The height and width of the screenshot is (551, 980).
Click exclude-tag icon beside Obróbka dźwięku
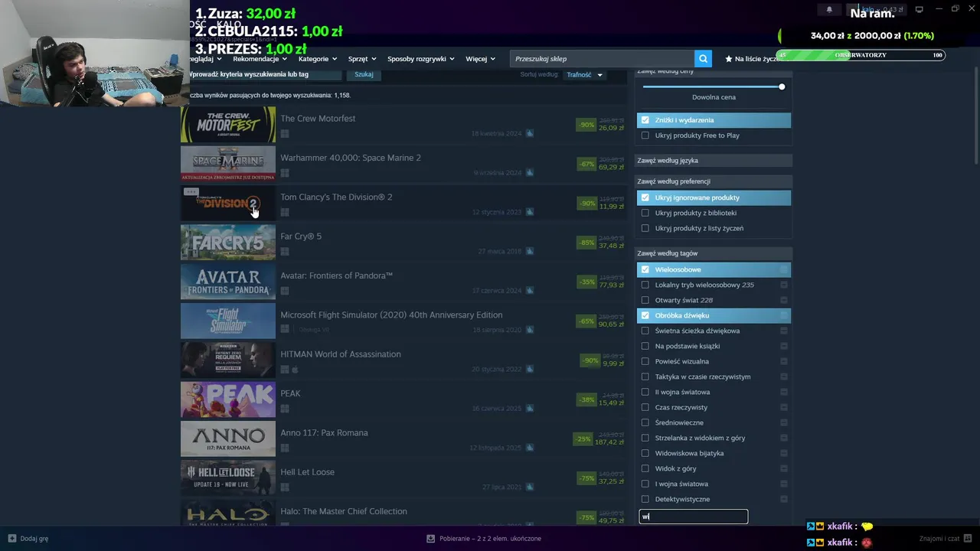pyautogui.click(x=784, y=315)
